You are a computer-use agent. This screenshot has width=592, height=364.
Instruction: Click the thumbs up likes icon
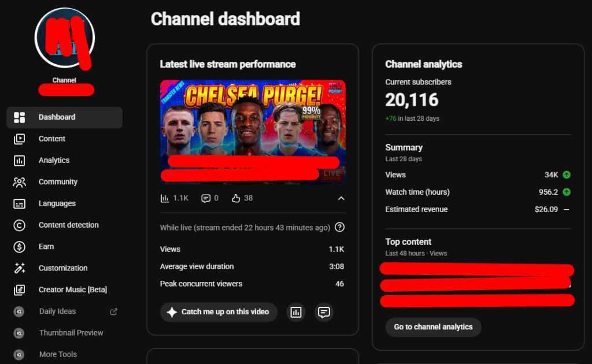coord(236,198)
